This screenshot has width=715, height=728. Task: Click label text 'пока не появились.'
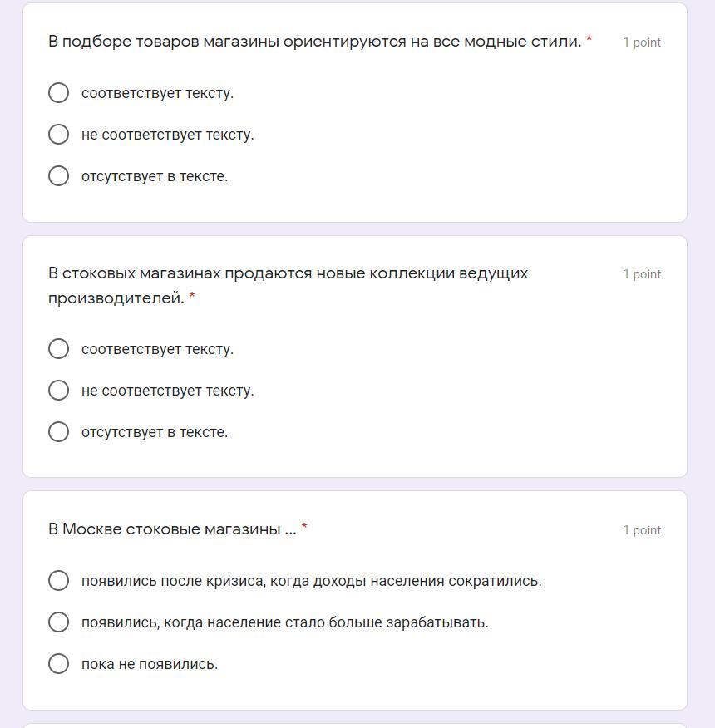coord(150,664)
